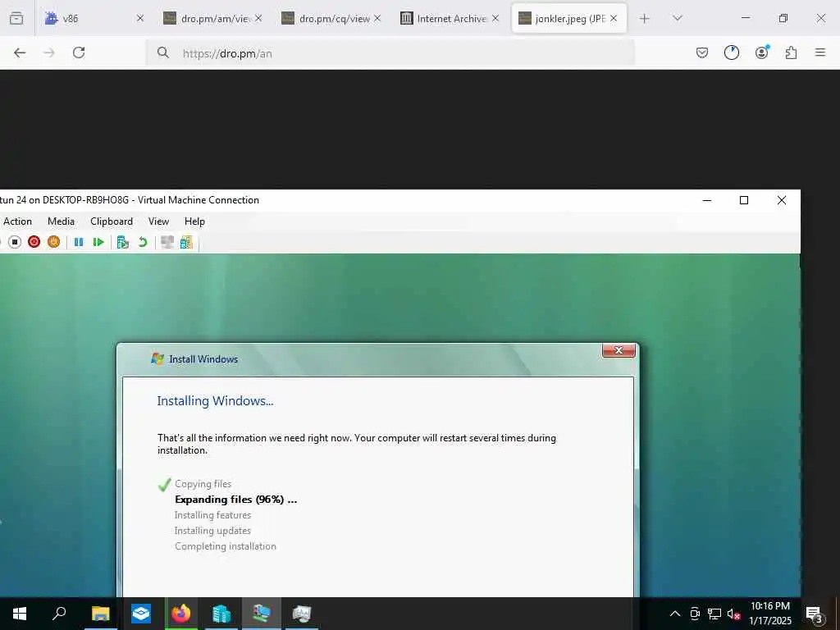Switch to Firefox on the taskbar
This screenshot has height=630, width=840.
181,614
